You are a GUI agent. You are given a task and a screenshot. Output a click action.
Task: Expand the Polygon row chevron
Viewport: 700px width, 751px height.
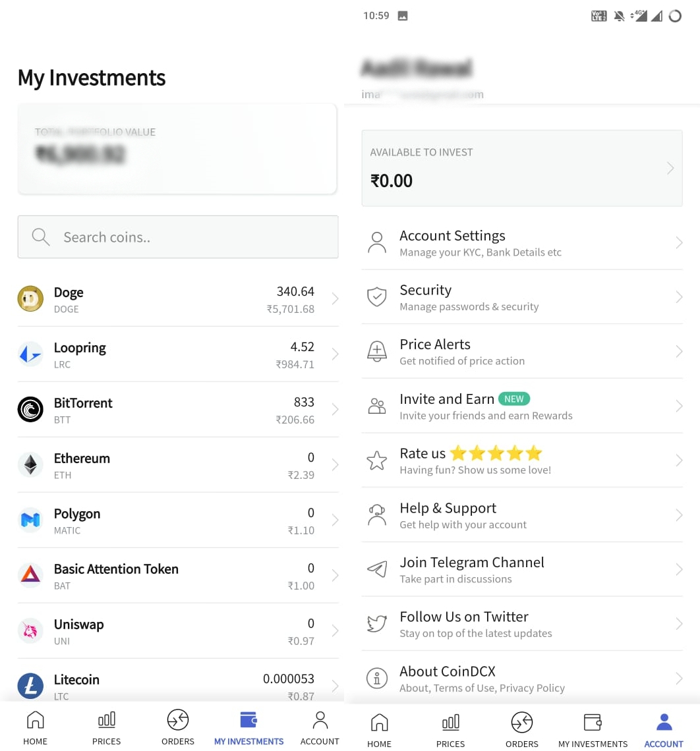point(335,520)
